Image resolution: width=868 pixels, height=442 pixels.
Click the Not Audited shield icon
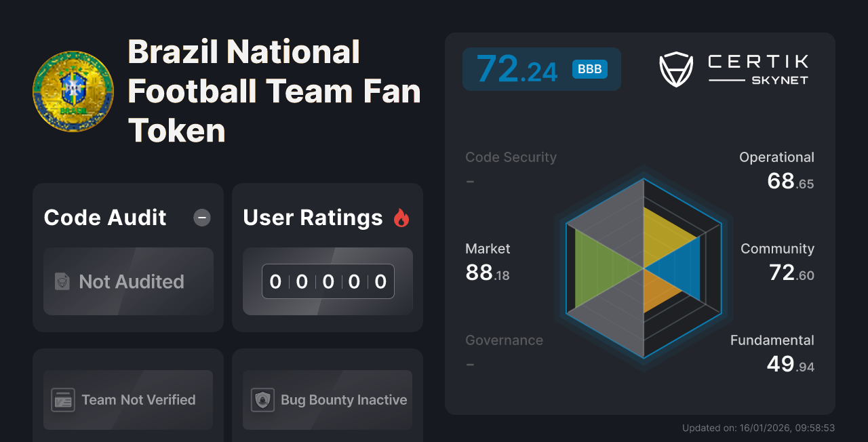pos(63,281)
